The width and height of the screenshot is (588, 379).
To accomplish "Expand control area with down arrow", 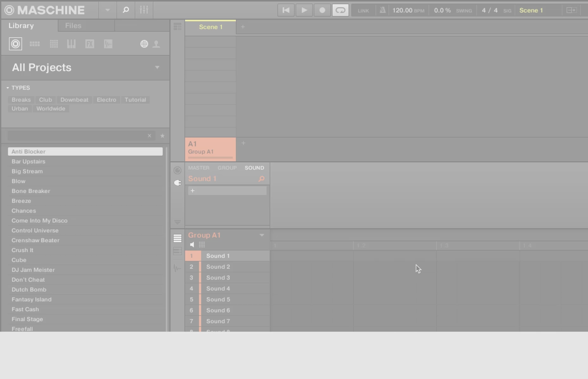I will (177, 222).
